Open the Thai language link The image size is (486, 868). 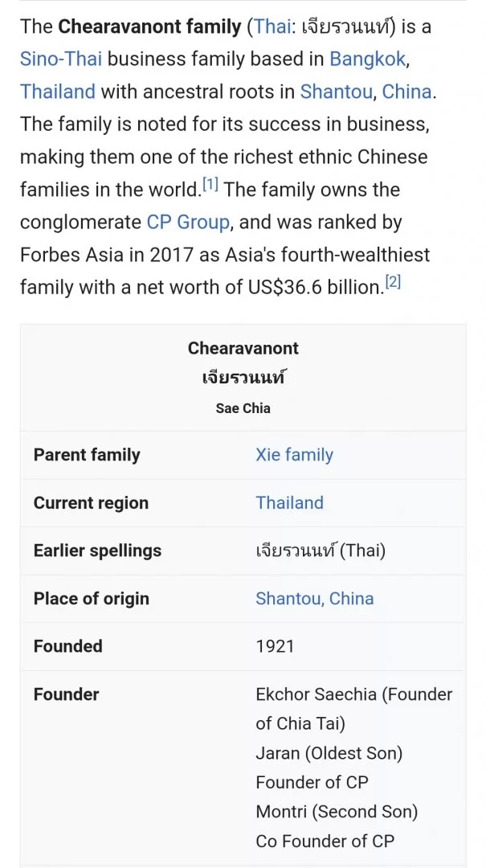point(272,27)
